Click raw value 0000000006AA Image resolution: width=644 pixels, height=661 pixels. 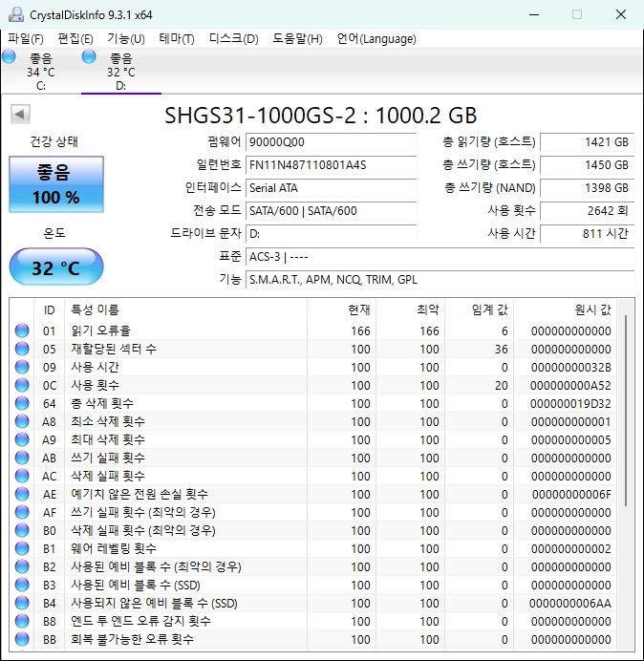click(x=570, y=604)
